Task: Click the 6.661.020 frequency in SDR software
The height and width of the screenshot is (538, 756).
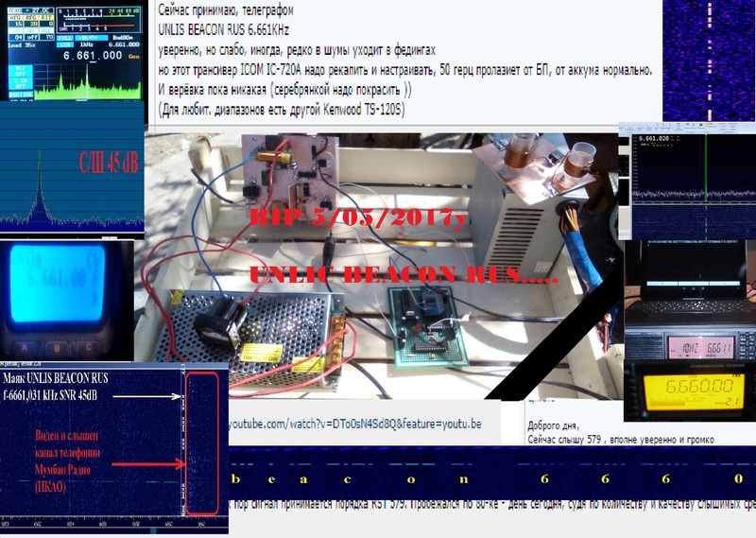Action: tap(655, 138)
